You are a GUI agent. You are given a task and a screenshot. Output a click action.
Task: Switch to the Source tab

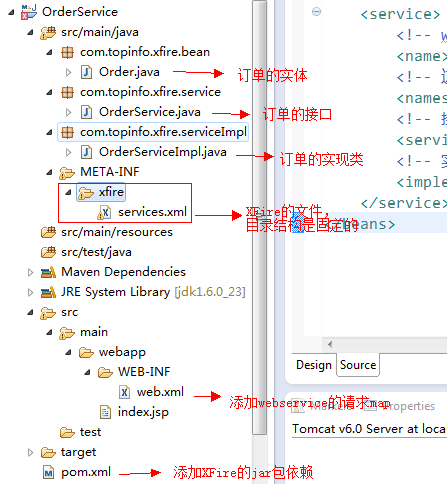pyautogui.click(x=358, y=365)
